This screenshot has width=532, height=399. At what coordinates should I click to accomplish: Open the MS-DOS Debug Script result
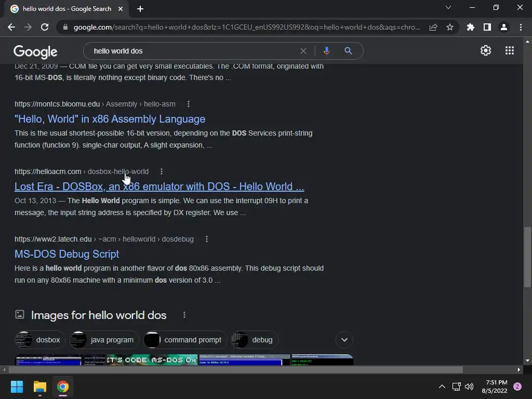[x=67, y=254]
